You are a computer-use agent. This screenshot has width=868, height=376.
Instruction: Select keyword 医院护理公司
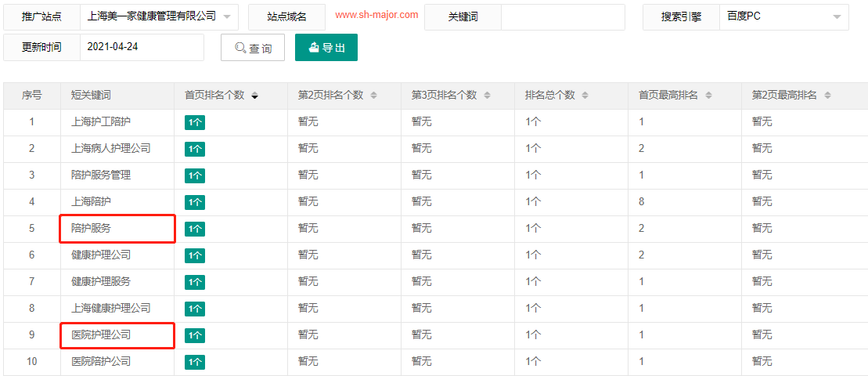pos(101,334)
